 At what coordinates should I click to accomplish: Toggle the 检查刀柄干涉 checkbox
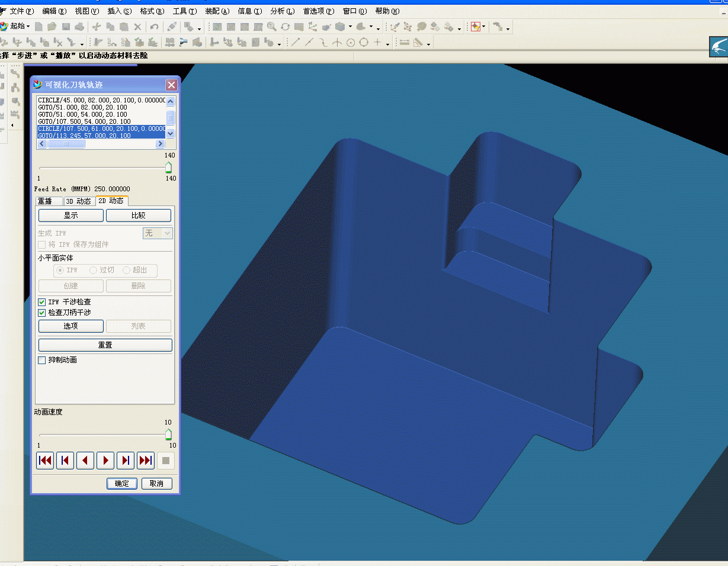pos(42,312)
